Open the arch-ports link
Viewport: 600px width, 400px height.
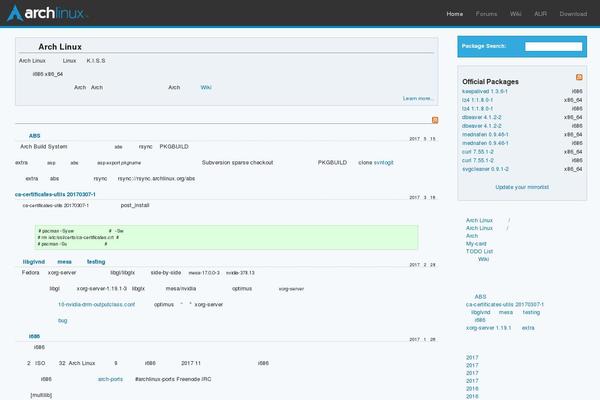coord(110,379)
